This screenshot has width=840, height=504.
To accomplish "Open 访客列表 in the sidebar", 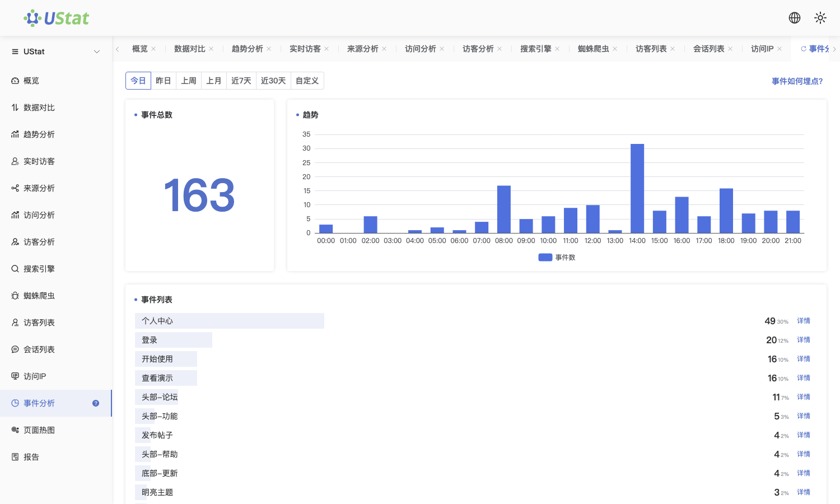I will coord(56,323).
